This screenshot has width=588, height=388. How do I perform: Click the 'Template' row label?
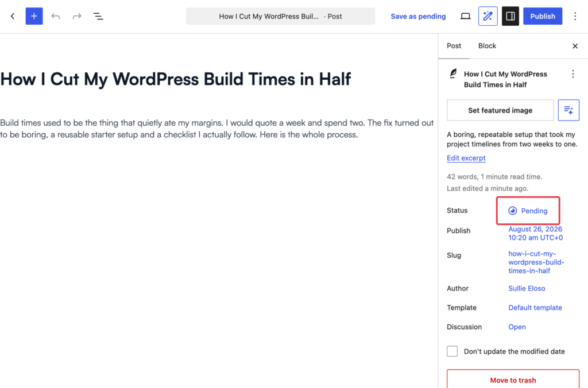coord(461,308)
